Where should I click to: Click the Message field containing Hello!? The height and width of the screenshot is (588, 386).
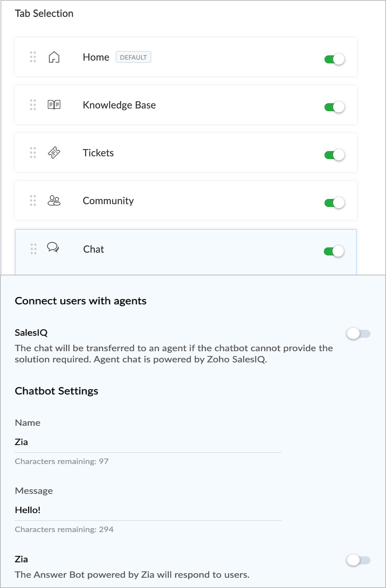(148, 510)
